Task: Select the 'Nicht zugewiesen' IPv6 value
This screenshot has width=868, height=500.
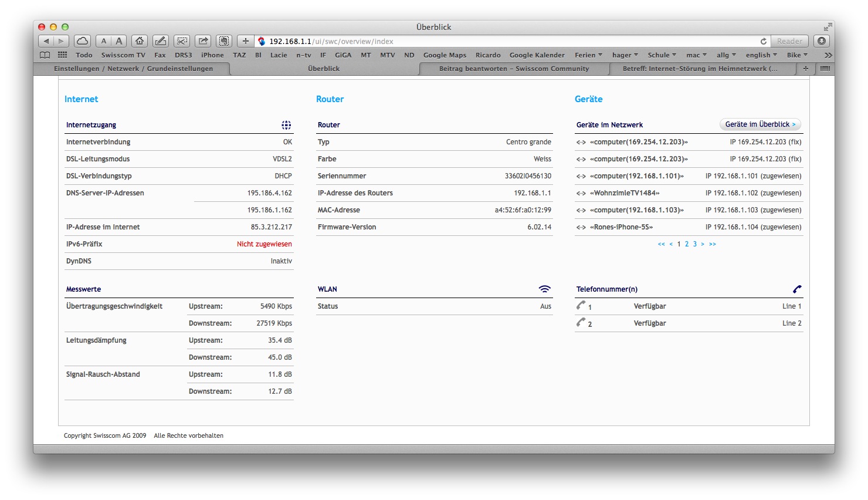Action: click(x=264, y=244)
